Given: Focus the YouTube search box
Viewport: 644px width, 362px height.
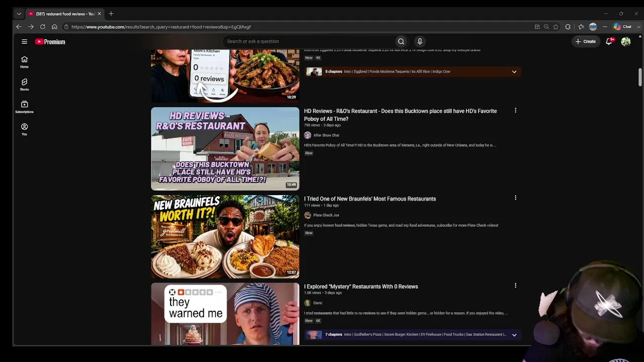Looking at the screenshot, I should (x=309, y=41).
